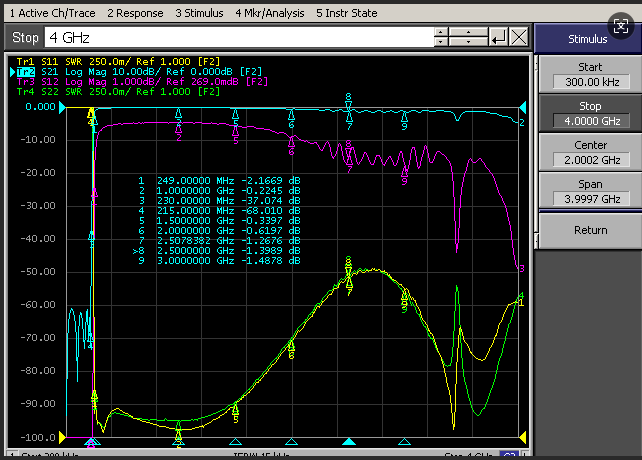Open the 5 Instr State menu
Screen dimensions: 642x460
click(346, 13)
